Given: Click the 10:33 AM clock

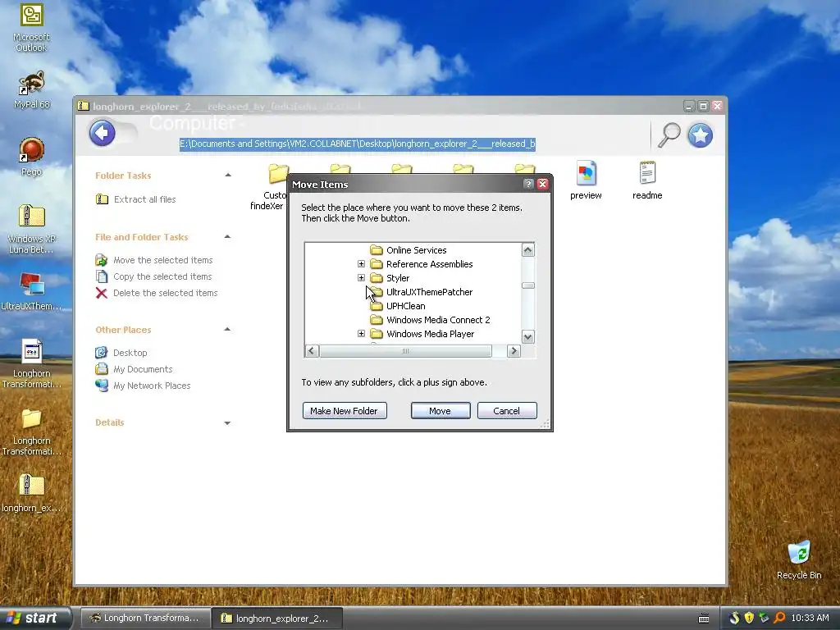Looking at the screenshot, I should pos(810,618).
